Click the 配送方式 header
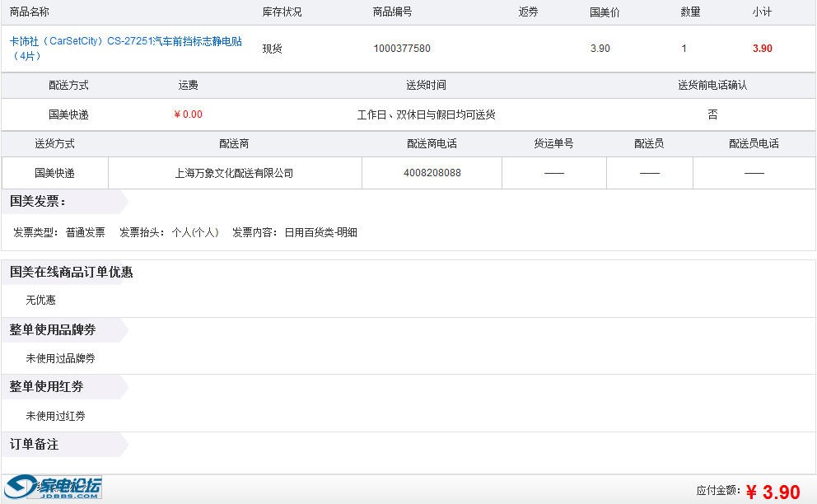Image resolution: width=817 pixels, height=504 pixels. pos(69,85)
